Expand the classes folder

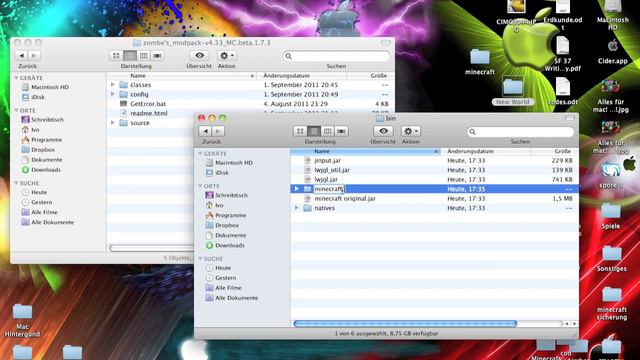pos(113,84)
